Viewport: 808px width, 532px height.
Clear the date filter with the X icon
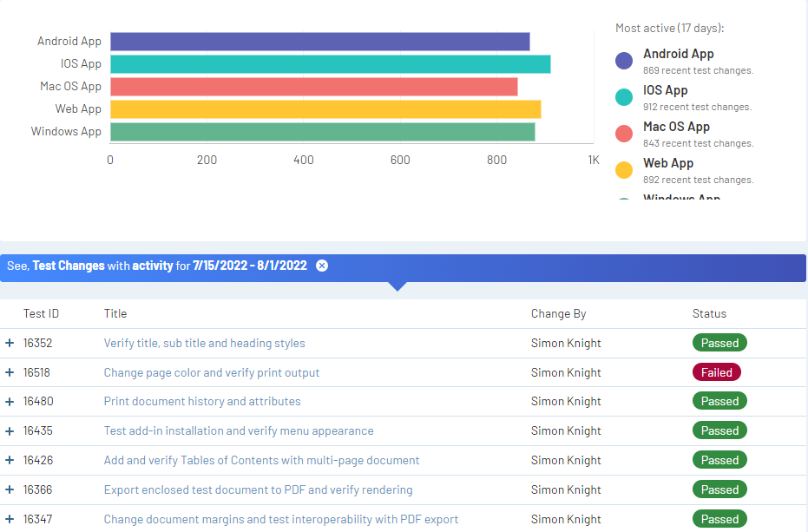click(322, 266)
